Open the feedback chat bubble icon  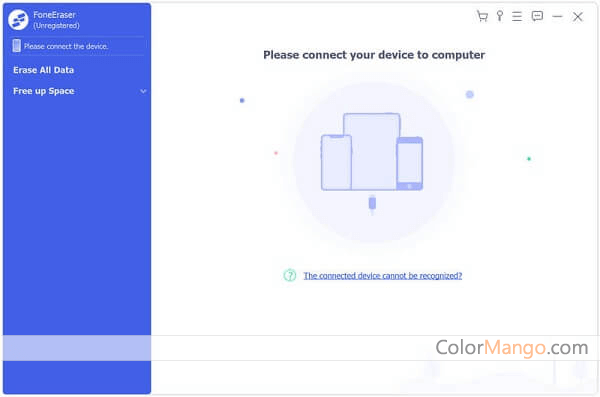[x=537, y=16]
